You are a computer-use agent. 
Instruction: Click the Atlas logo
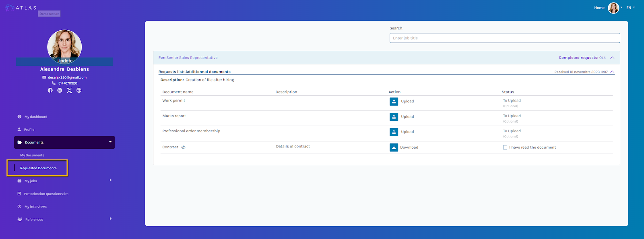tap(21, 8)
